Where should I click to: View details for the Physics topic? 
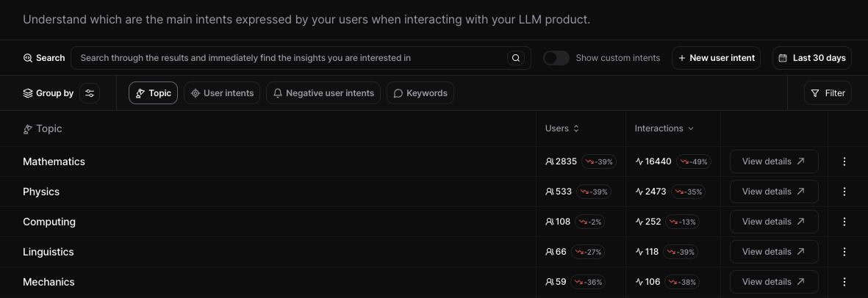[773, 192]
